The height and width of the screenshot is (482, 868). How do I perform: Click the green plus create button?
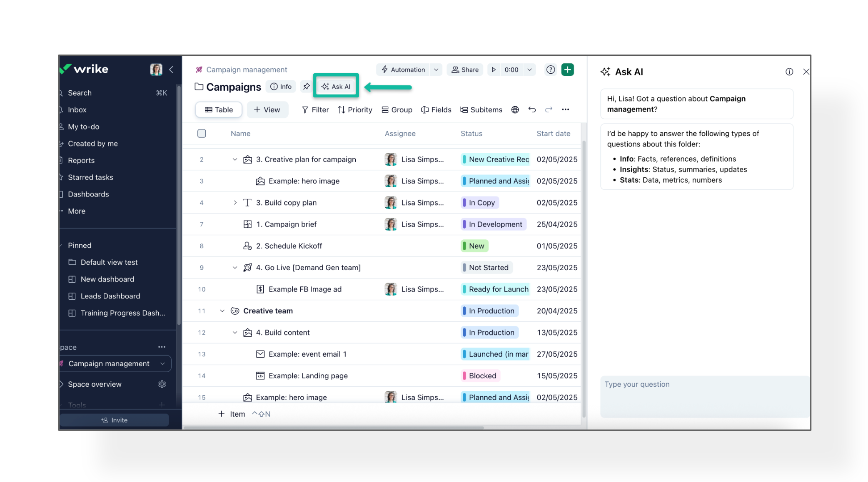click(x=567, y=70)
